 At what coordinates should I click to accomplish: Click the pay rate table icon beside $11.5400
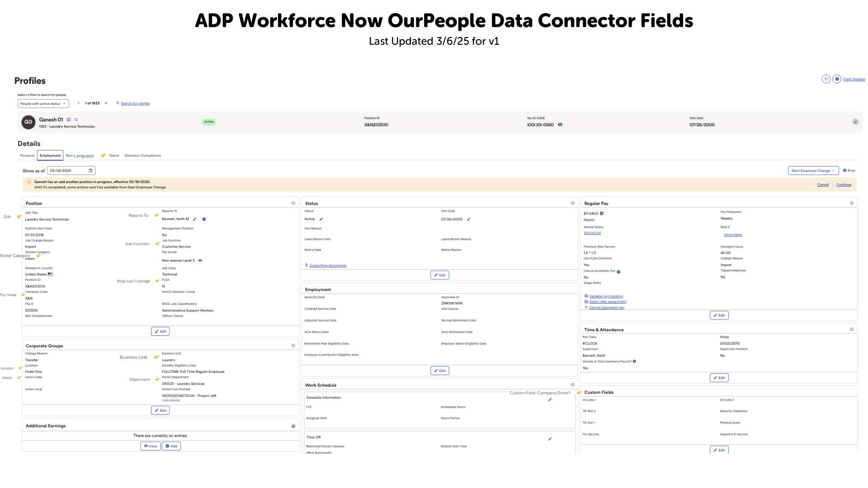click(602, 213)
